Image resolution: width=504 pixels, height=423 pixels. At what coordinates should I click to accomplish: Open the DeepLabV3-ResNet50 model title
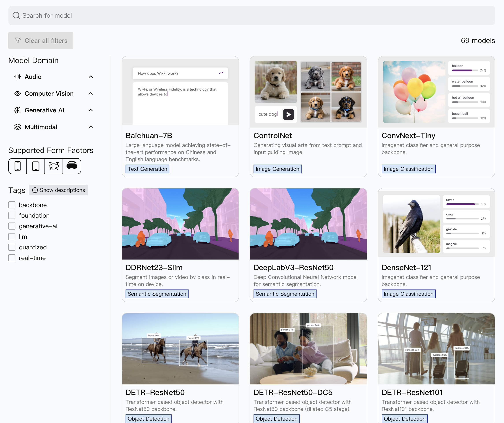293,267
